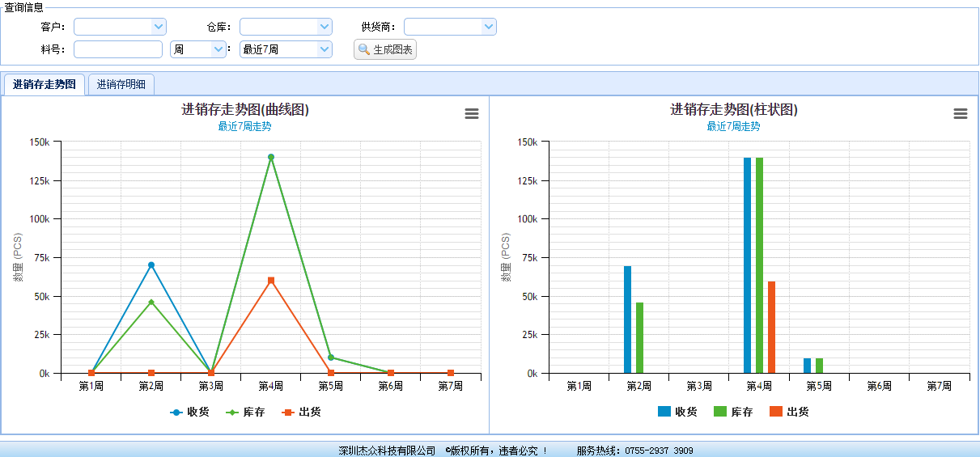Click the week 4 收货 peak point
Viewport: 980px width, 457px height.
coord(271,157)
